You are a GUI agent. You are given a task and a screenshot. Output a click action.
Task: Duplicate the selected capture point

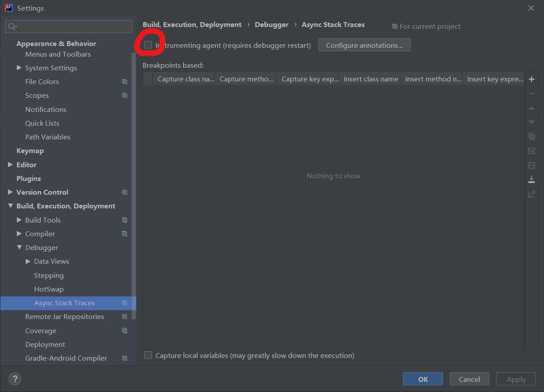click(x=531, y=136)
